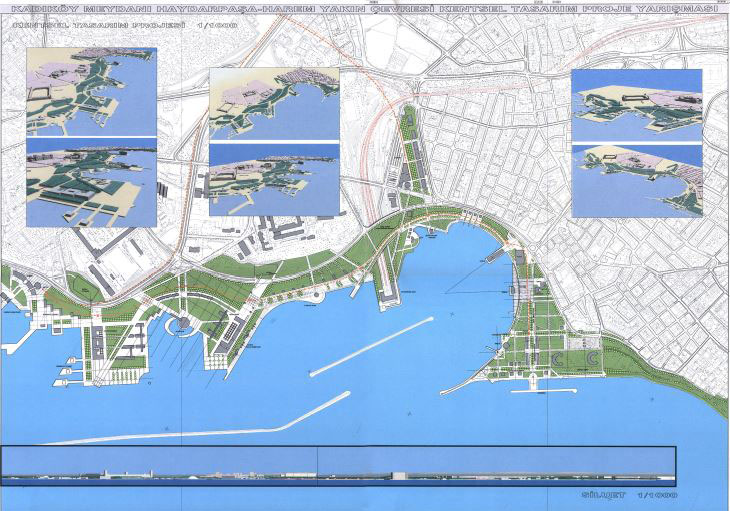730x511 pixels.
Task: Open the top-left upper perspective render
Action: (x=92, y=92)
